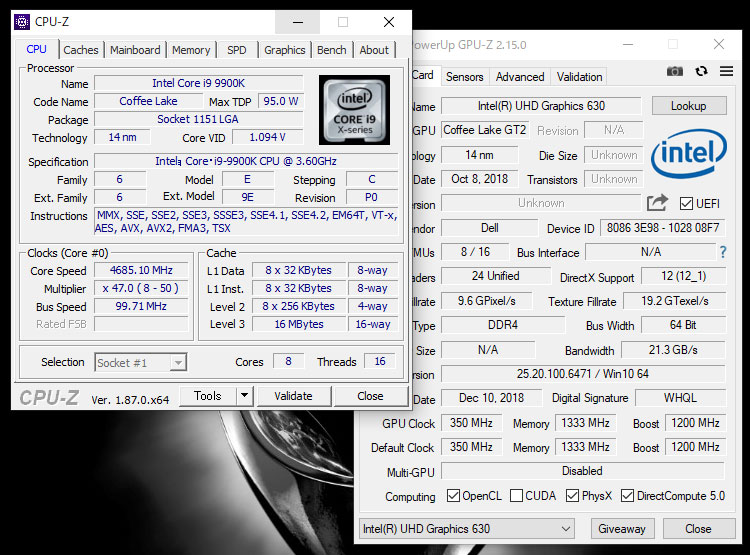Click the Close button in CPU-Z
750x555 pixels.
(x=370, y=396)
